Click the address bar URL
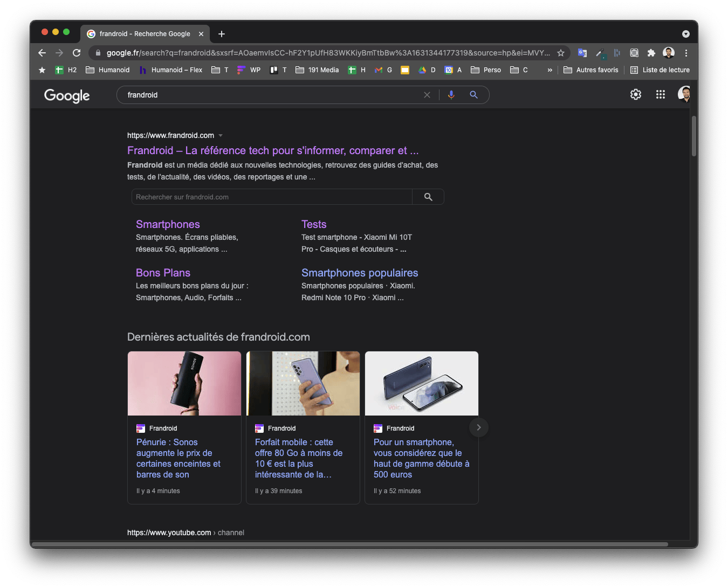 pos(328,53)
